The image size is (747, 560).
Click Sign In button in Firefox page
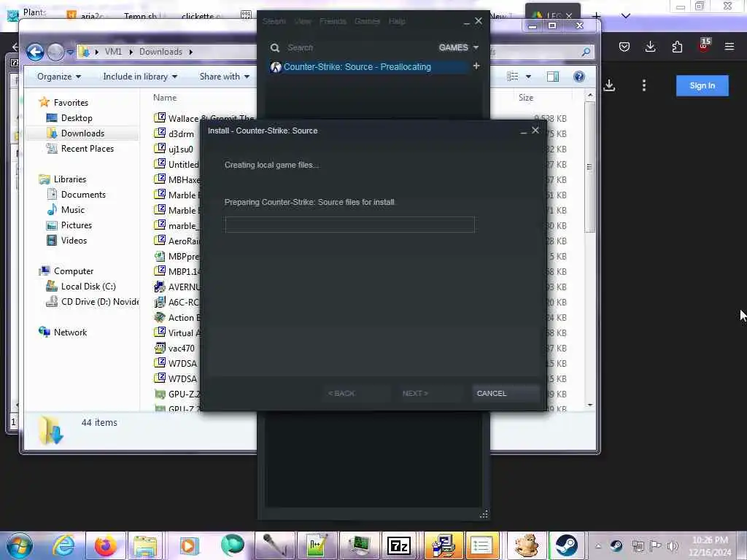[703, 86]
